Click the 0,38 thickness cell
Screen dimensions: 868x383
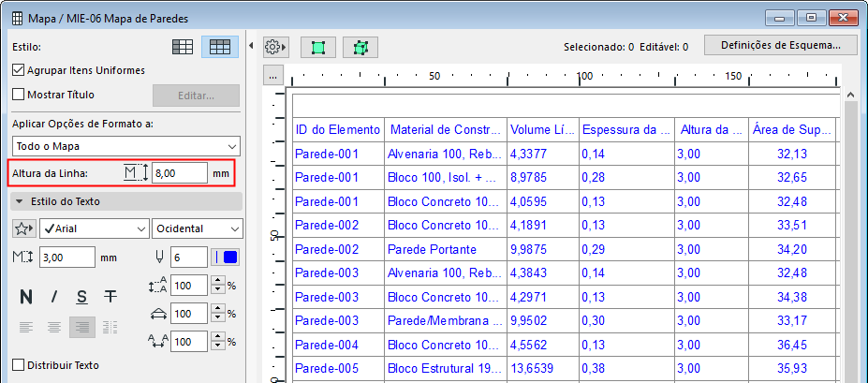click(x=626, y=369)
